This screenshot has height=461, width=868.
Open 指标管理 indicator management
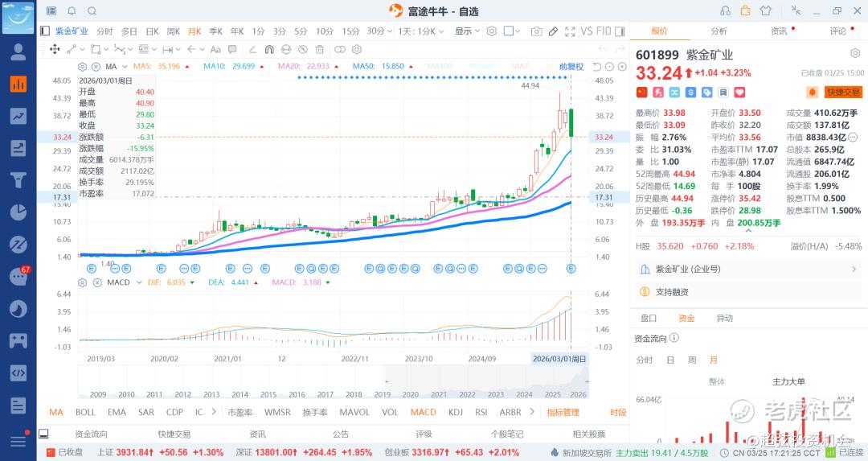(x=563, y=412)
